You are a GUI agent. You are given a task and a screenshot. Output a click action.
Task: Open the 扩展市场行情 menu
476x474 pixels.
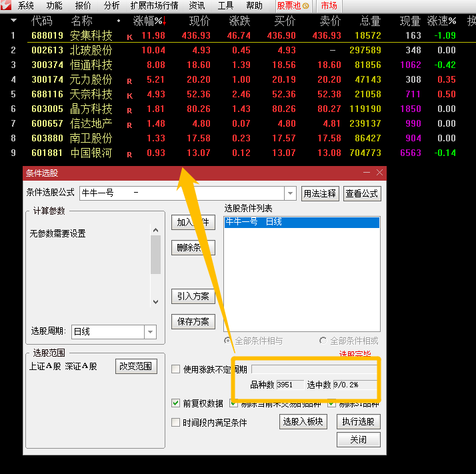pyautogui.click(x=154, y=5)
